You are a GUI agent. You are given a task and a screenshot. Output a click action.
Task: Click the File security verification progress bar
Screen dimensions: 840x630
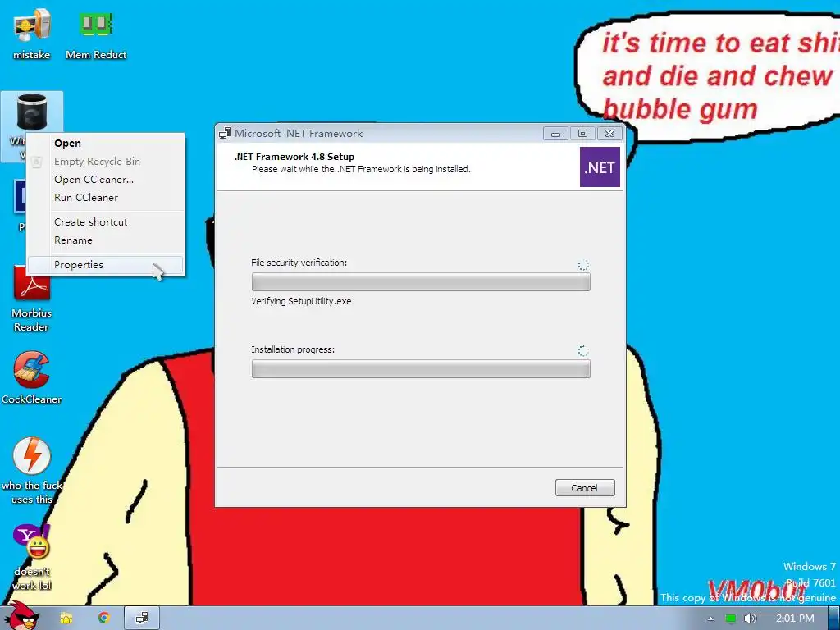coord(421,282)
